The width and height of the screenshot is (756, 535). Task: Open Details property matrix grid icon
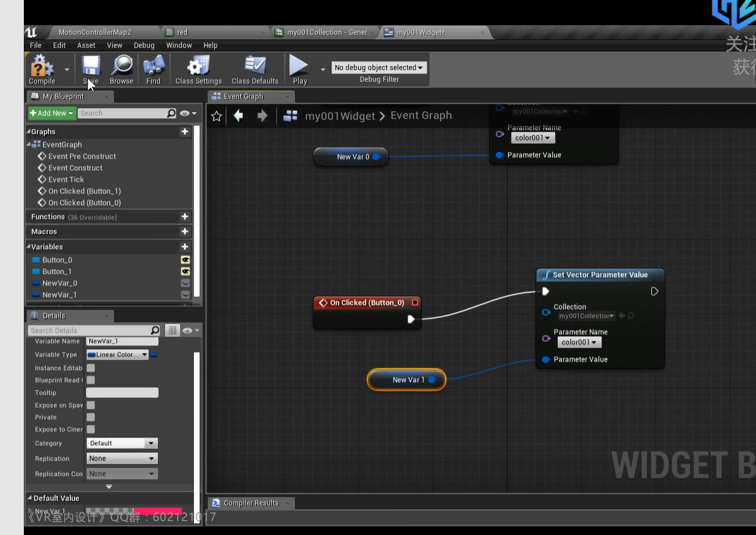click(x=172, y=330)
